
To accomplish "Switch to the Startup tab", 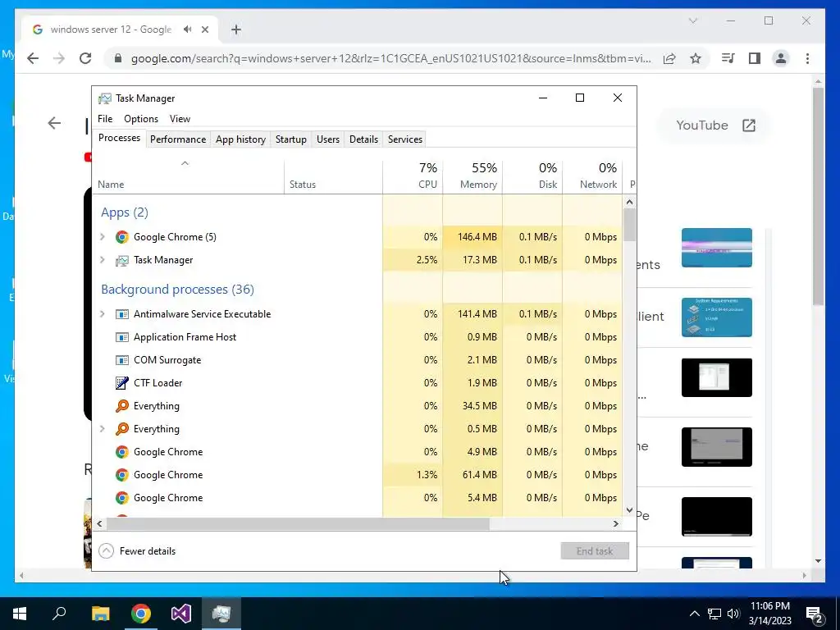I will click(x=291, y=139).
